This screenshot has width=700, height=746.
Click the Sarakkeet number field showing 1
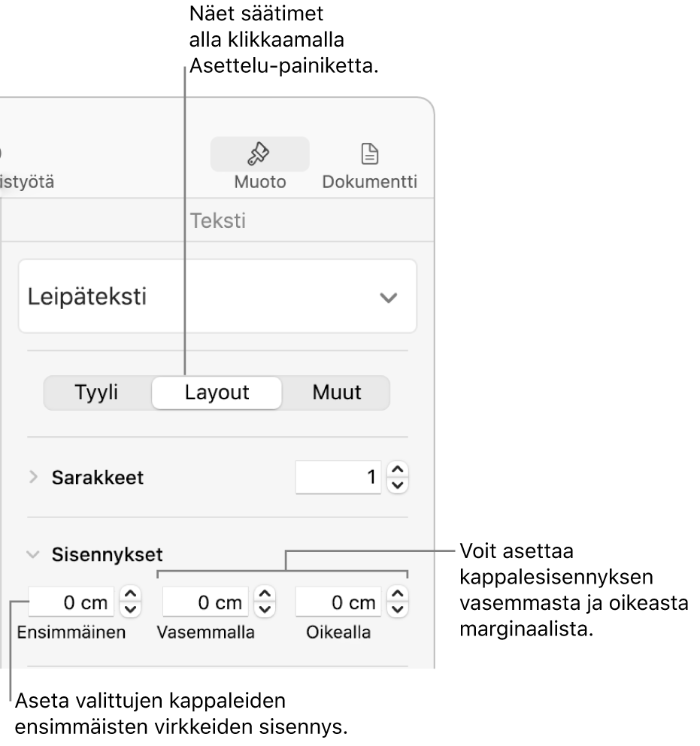click(338, 477)
